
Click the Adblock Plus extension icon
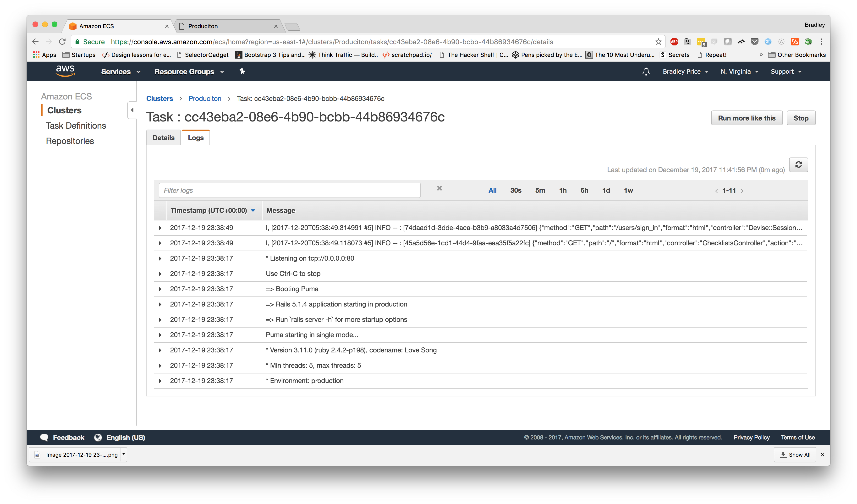(674, 42)
